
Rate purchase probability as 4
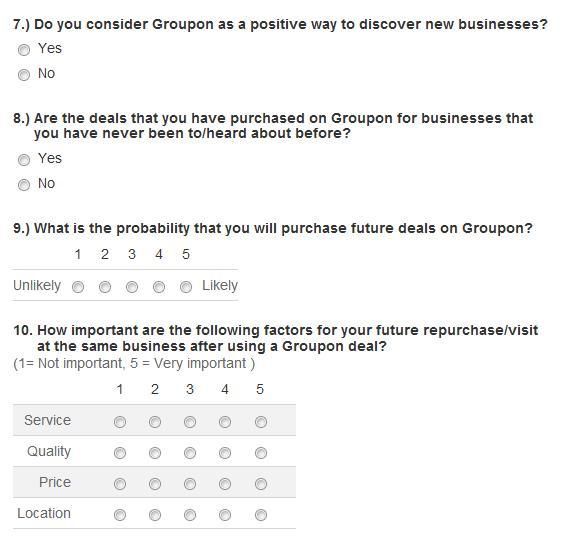159,287
